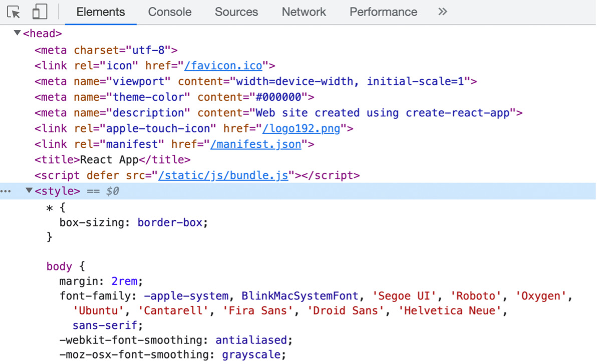The image size is (598, 364).
Task: Follow the manifest.json link
Action: [x=255, y=144]
